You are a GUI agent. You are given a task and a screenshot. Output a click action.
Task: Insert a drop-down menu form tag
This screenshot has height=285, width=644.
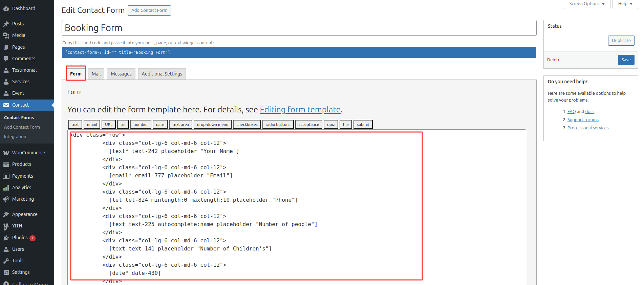tap(213, 125)
